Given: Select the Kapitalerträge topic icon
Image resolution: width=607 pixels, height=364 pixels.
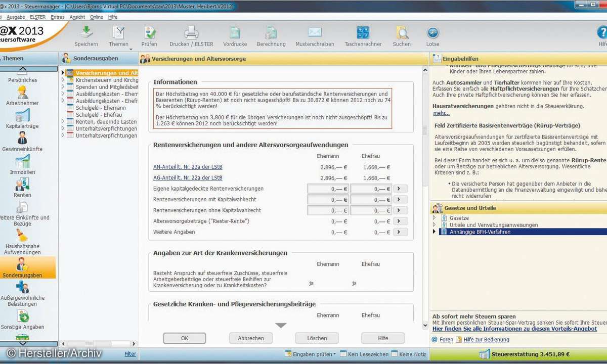Looking at the screenshot, I should (23, 115).
